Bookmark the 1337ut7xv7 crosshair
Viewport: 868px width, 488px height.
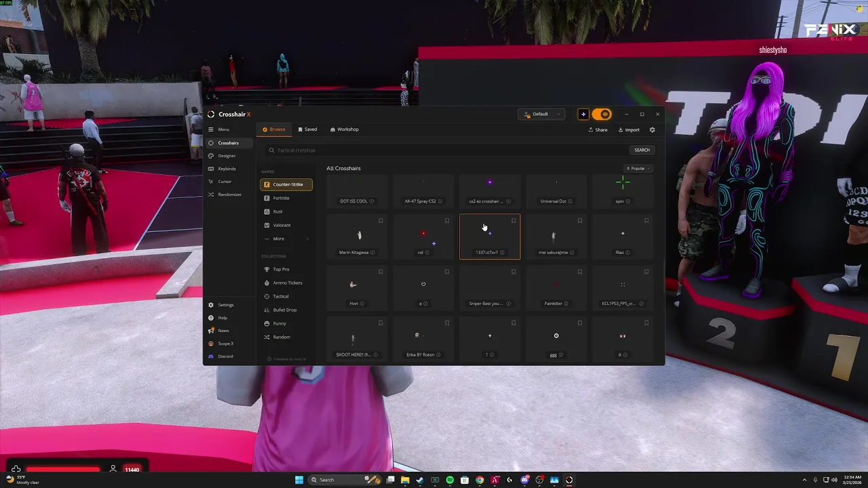point(513,221)
